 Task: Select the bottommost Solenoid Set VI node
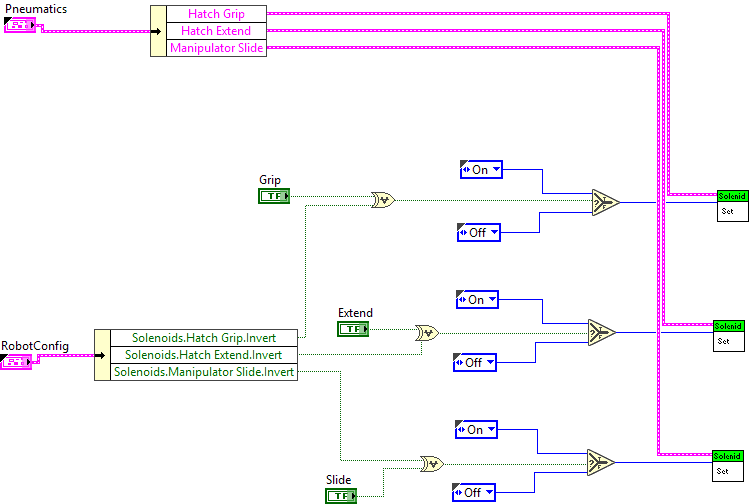coord(728,464)
